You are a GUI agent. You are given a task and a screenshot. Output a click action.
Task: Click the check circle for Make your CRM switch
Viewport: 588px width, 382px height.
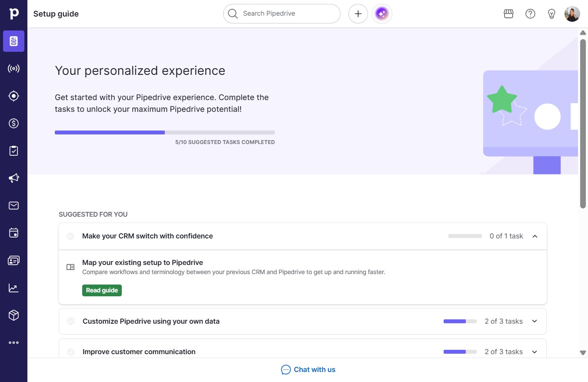pos(70,236)
